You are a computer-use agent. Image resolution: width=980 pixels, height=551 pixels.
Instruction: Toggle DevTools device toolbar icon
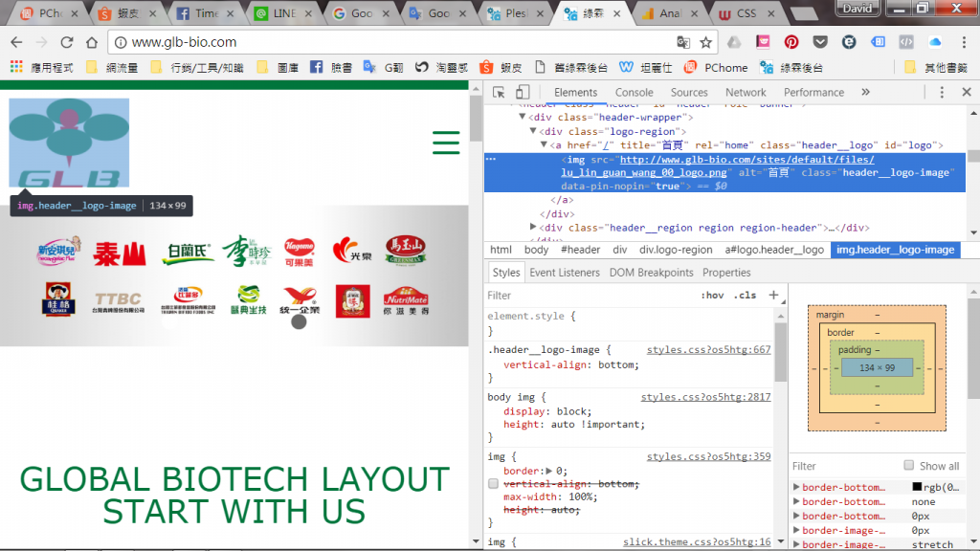coord(523,93)
